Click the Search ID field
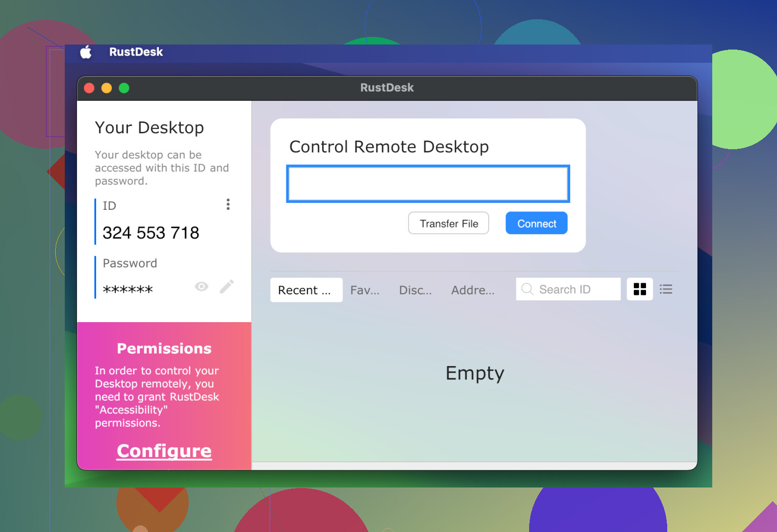 click(568, 289)
